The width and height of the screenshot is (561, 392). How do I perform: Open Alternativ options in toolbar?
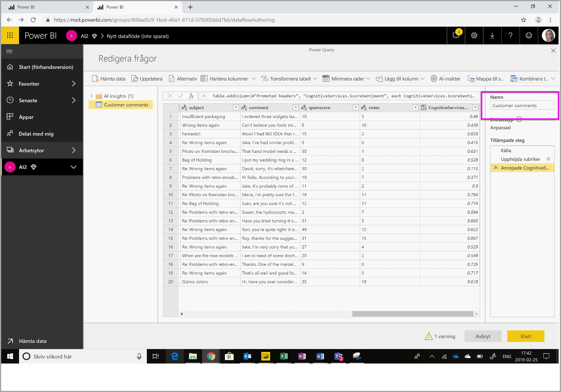coord(183,79)
